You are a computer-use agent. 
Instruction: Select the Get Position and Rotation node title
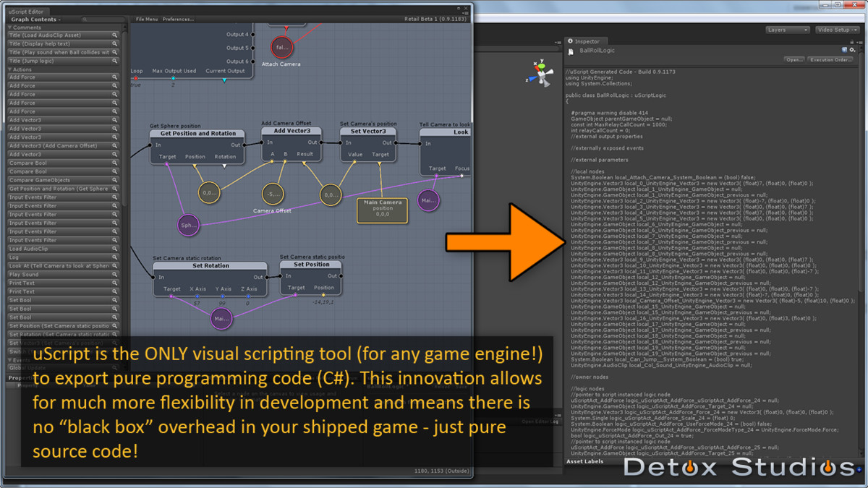(x=197, y=134)
